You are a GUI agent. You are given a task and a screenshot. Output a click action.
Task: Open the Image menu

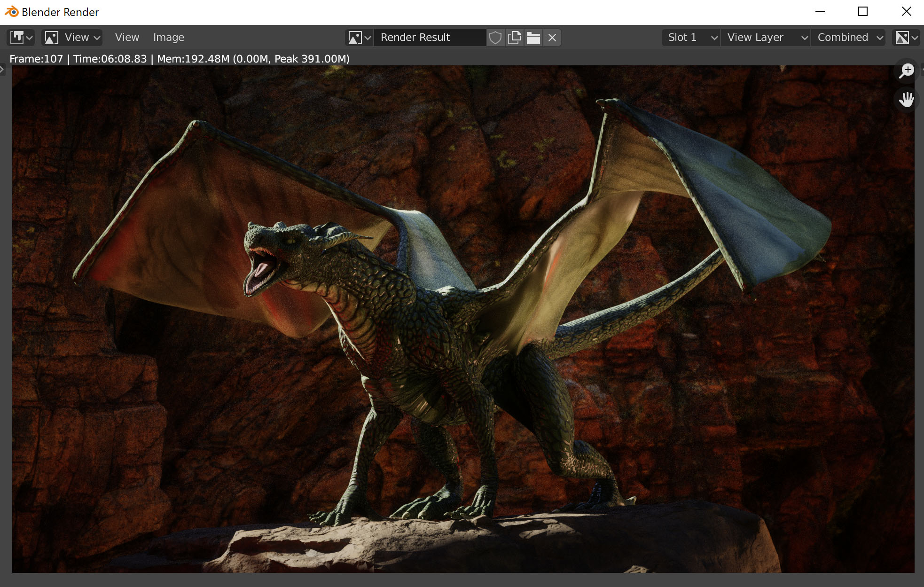click(x=168, y=38)
